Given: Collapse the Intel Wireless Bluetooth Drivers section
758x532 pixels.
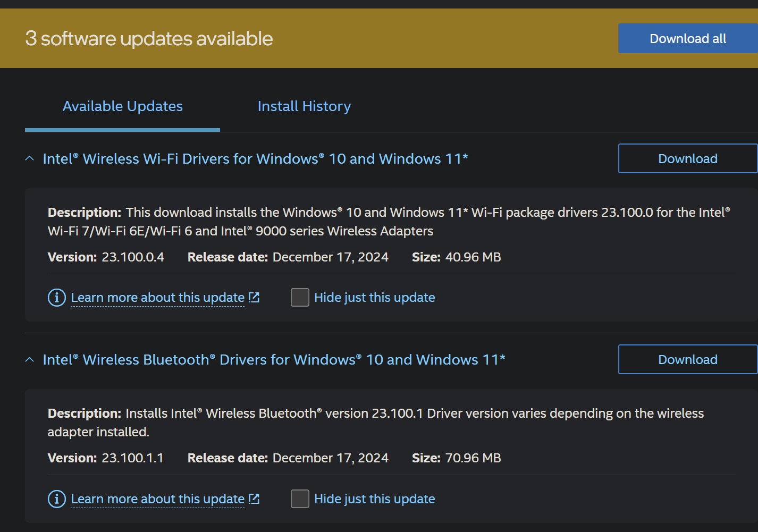Looking at the screenshot, I should click(x=29, y=359).
